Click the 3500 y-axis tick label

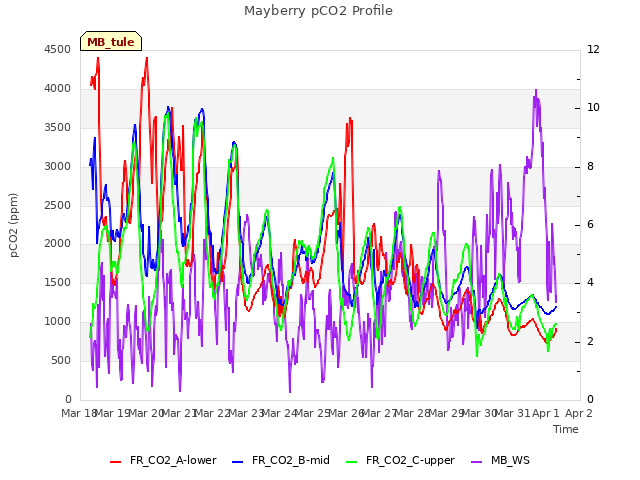tap(58, 127)
